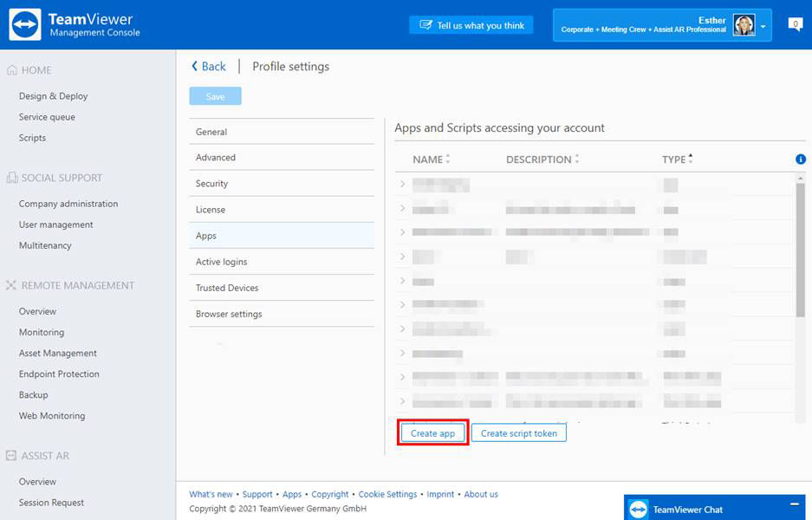This screenshot has height=520, width=812.
Task: Open the Security settings tab
Action: 282,184
